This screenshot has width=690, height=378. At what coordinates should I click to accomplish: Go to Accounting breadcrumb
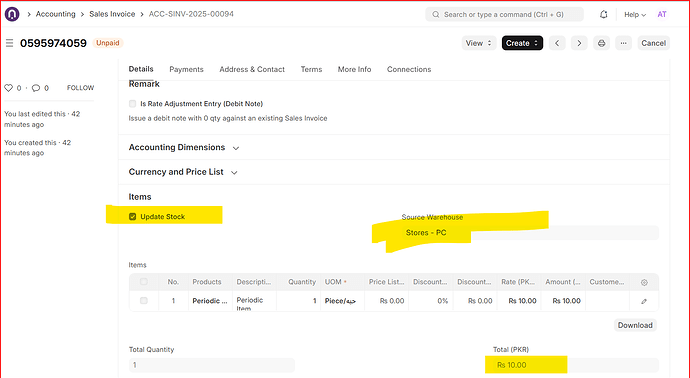point(55,14)
